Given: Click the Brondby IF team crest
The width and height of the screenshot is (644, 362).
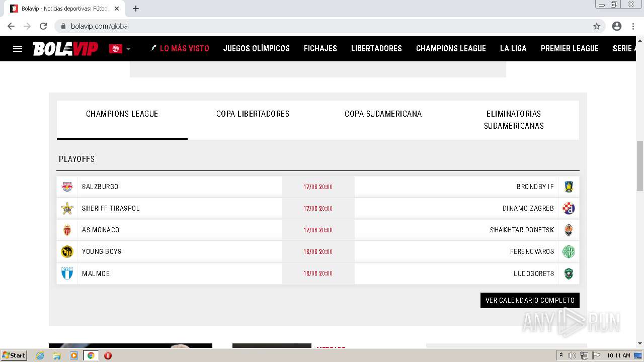Looking at the screenshot, I should pyautogui.click(x=569, y=187).
